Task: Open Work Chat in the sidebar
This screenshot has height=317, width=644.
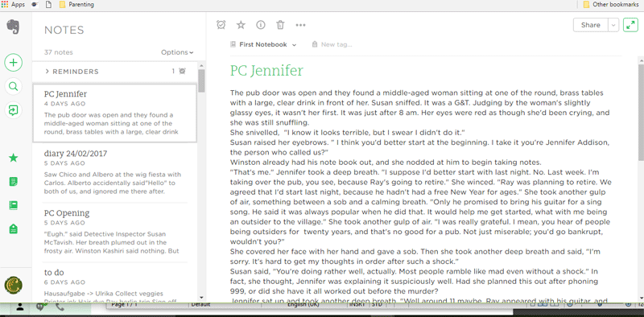Action: [13, 110]
